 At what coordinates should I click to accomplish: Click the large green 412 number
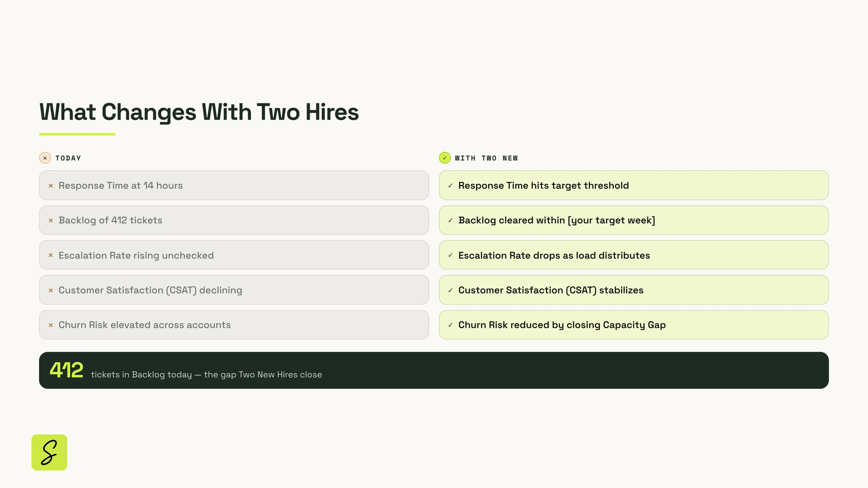point(67,370)
